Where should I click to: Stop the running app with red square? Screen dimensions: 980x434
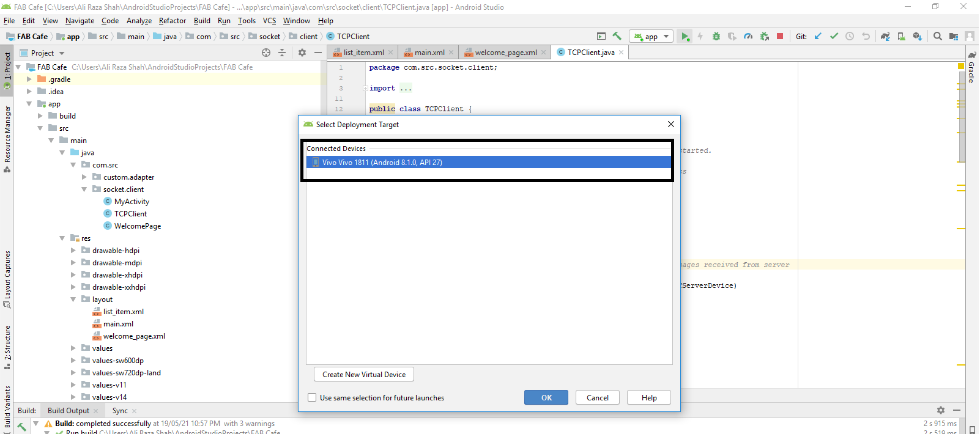780,36
